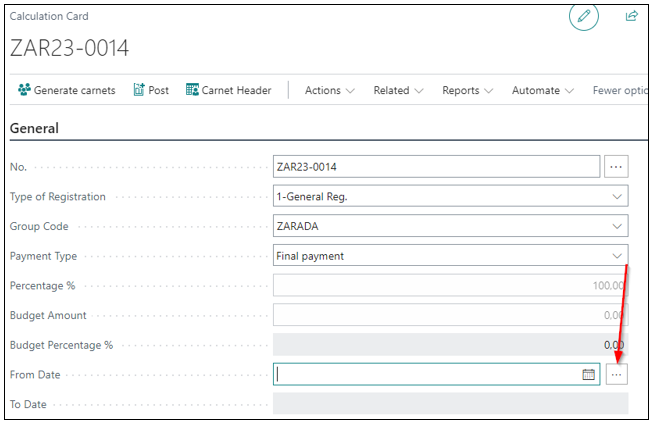Open the Related menu

398,90
